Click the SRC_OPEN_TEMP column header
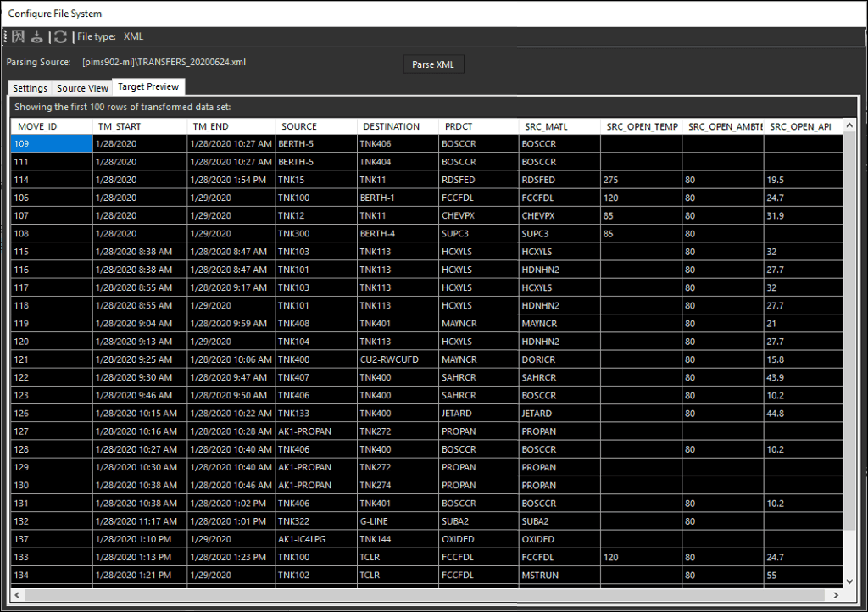This screenshot has height=612, width=868. coord(641,125)
